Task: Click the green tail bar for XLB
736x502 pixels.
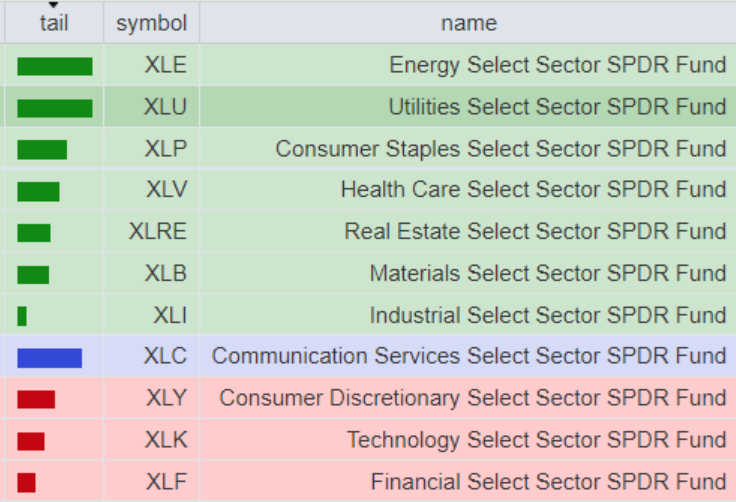Action: point(33,274)
